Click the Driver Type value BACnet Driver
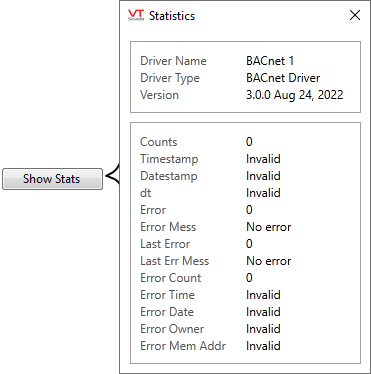Viewport: 371px width, 374px height. 283,78
